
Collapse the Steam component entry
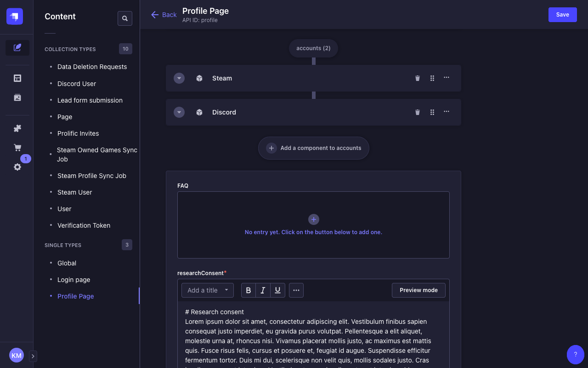point(179,78)
